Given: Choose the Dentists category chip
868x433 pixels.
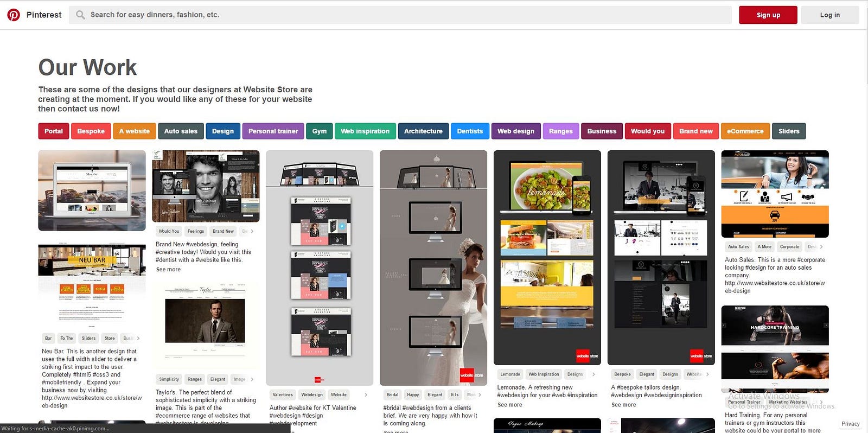Looking at the screenshot, I should (470, 131).
